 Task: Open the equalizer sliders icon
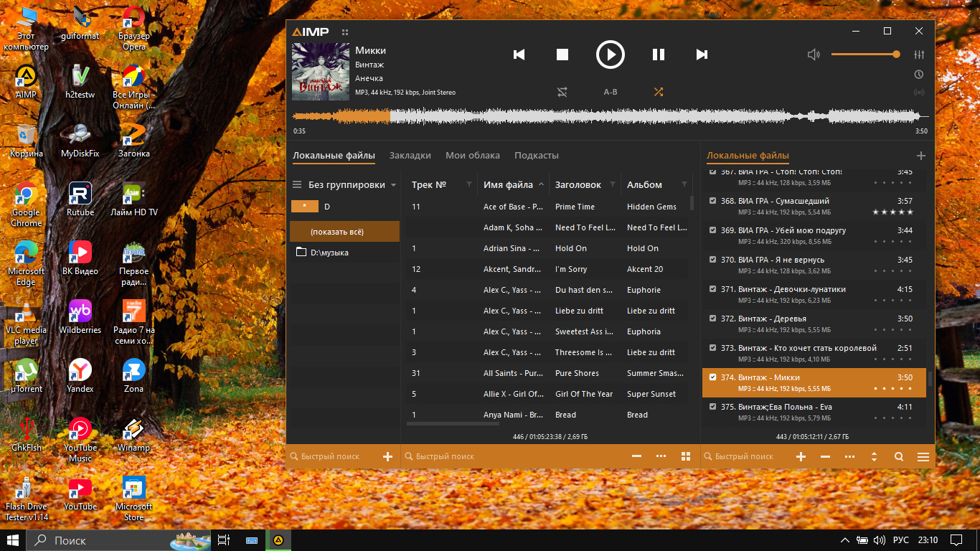[919, 55]
